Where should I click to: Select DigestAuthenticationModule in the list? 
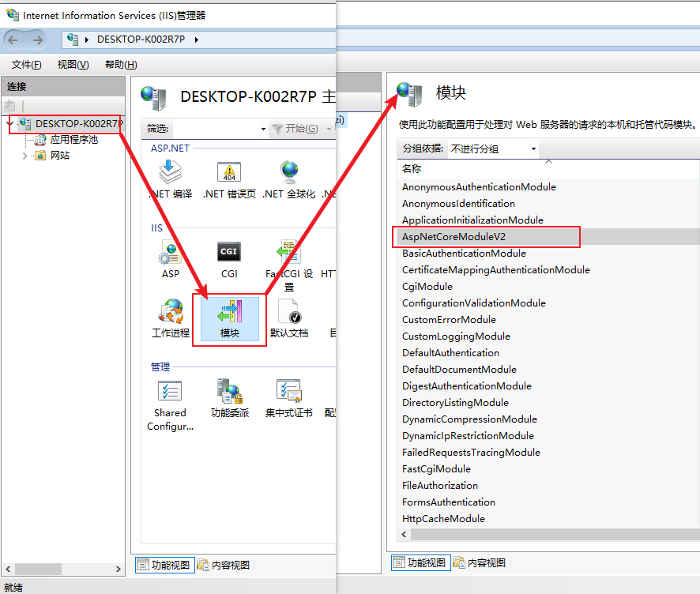point(466,386)
